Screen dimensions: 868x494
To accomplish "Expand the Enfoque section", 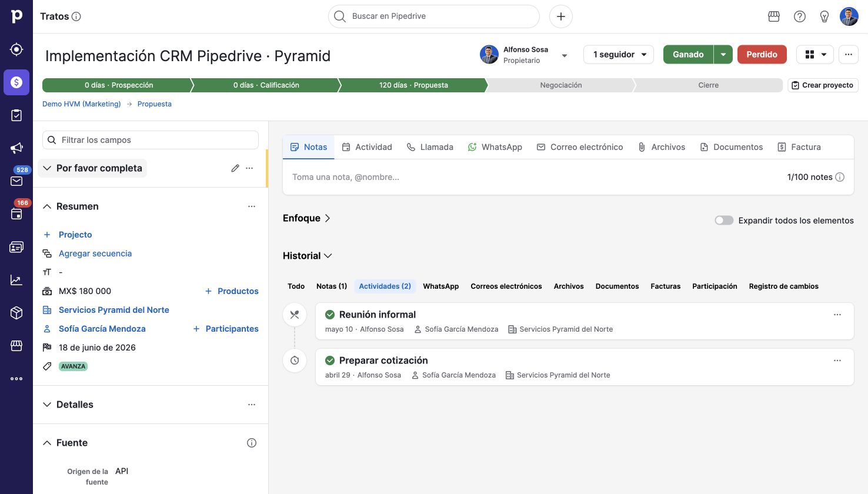I will click(307, 218).
